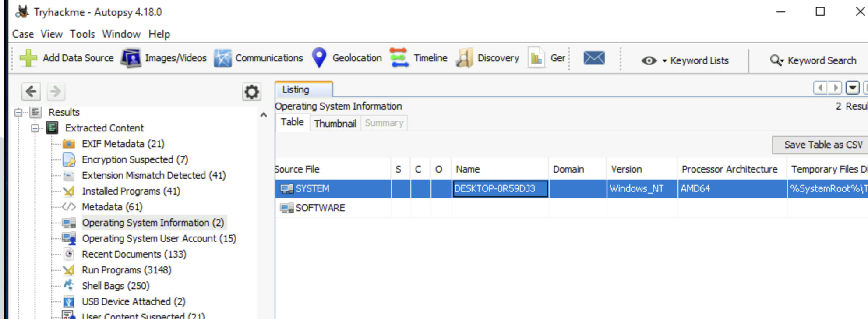This screenshot has height=319, width=868.
Task: Open the Geolocation map pin icon
Action: click(x=319, y=58)
